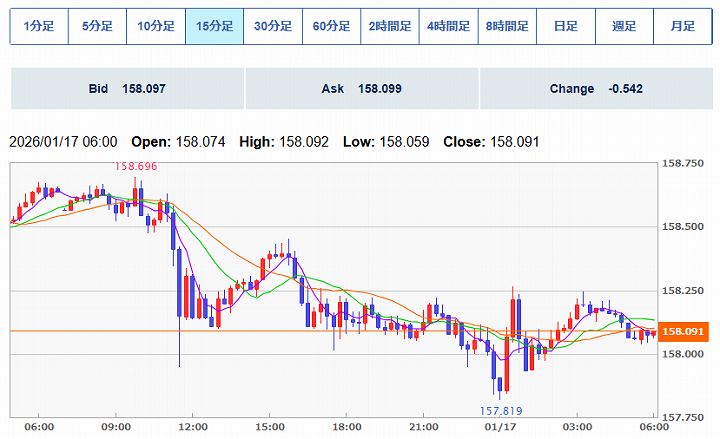Click the 158.750 price axis label
Screen dimensions: 720x439
pos(685,162)
